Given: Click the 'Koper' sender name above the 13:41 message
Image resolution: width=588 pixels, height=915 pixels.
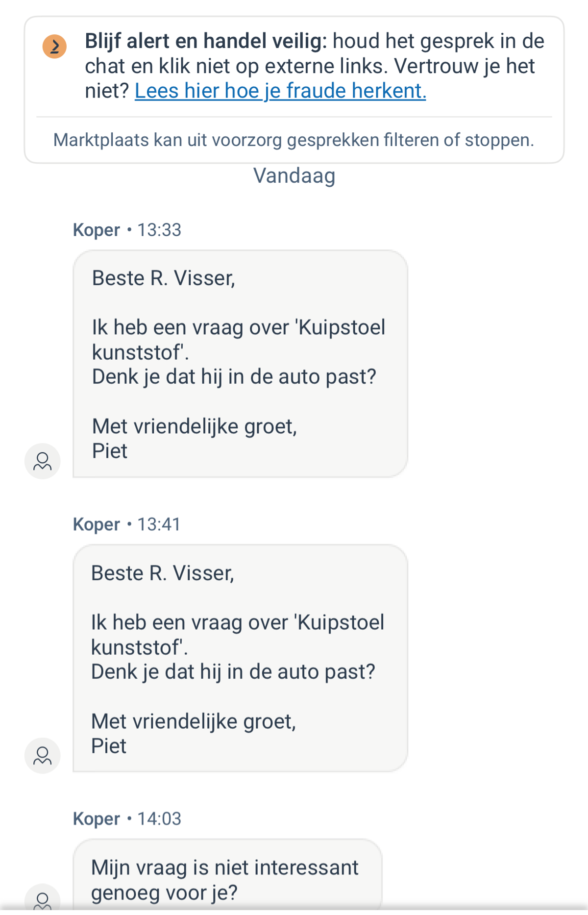Looking at the screenshot, I should pos(97,524).
